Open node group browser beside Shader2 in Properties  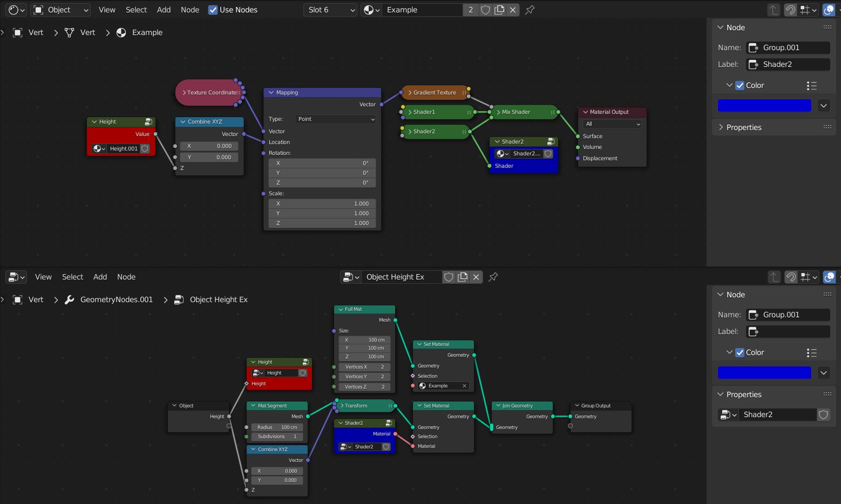coord(728,414)
